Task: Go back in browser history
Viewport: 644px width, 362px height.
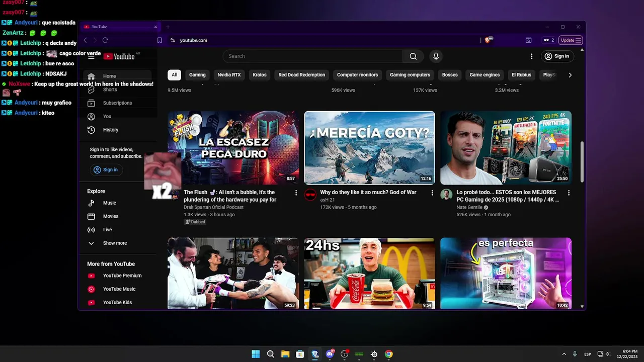Action: tap(86, 40)
